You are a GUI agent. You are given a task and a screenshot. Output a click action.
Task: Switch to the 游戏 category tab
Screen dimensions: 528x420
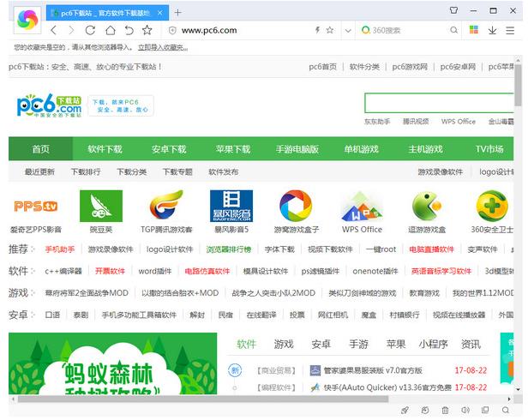coord(283,345)
